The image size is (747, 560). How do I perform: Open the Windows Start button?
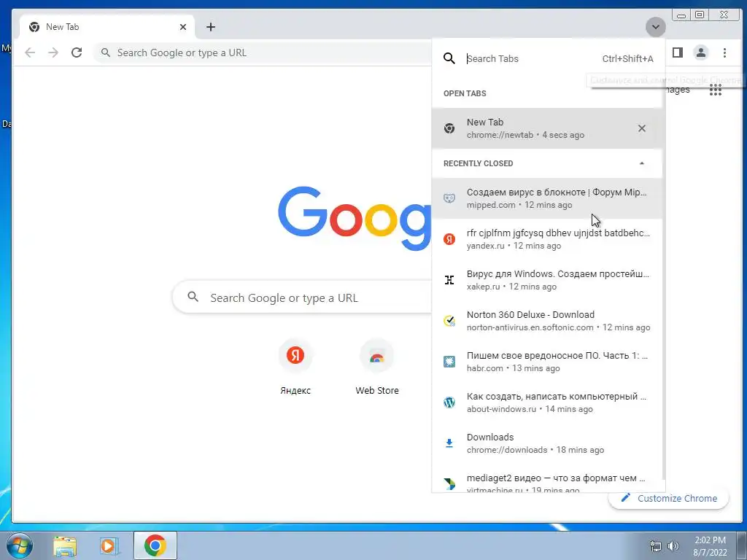[x=20, y=545]
